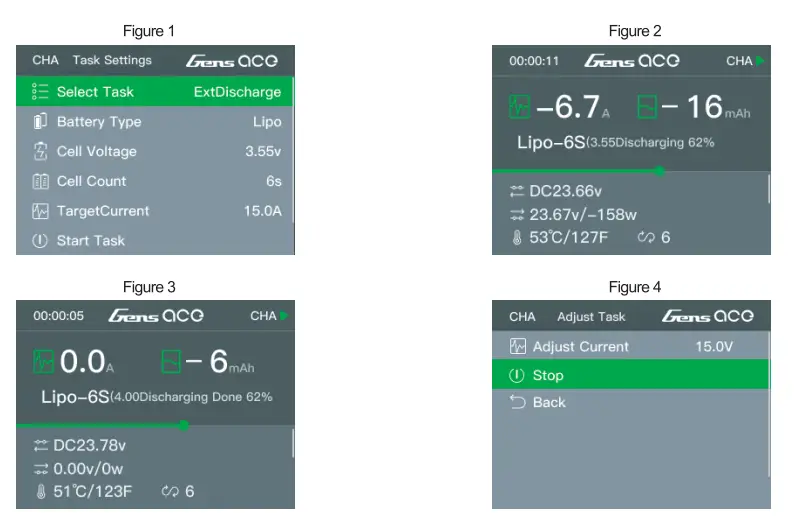Click the Cell Voltage icon

[41, 152]
